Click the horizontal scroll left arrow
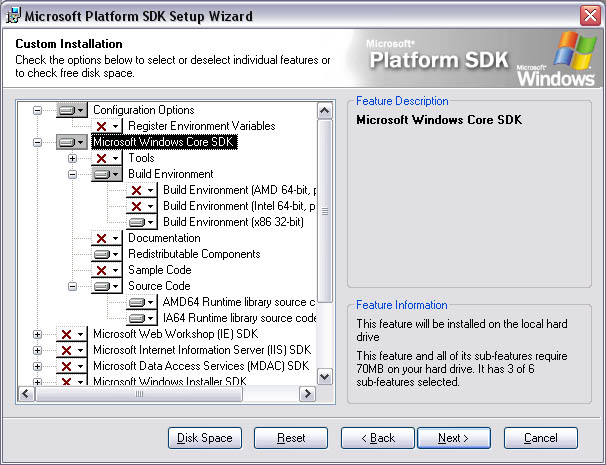 [26, 394]
